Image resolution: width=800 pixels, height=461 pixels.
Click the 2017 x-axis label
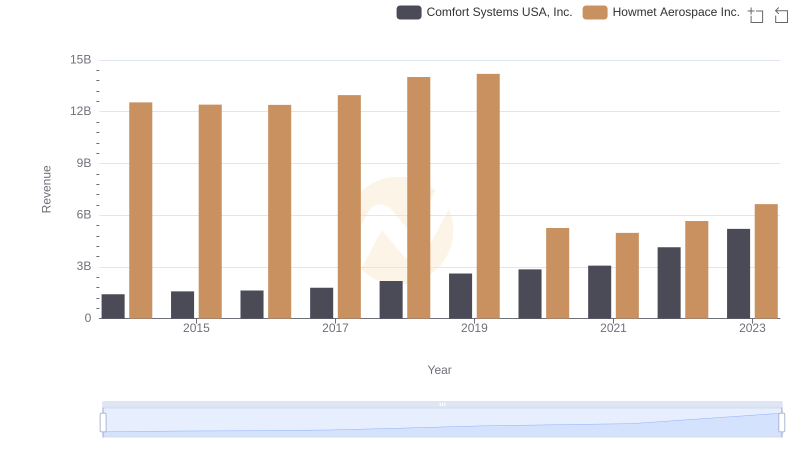335,328
